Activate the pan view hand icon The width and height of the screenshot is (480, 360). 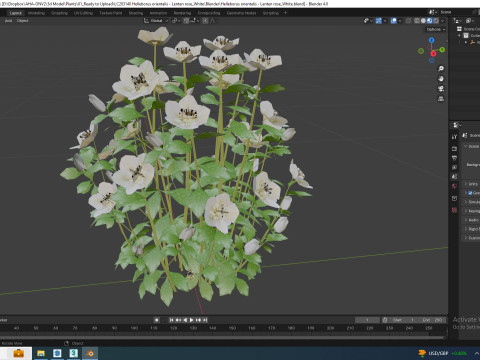coord(441,79)
